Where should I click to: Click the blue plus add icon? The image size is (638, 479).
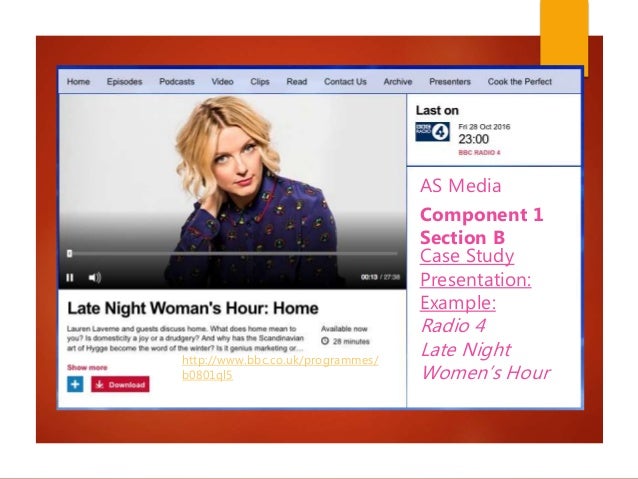[x=75, y=384]
